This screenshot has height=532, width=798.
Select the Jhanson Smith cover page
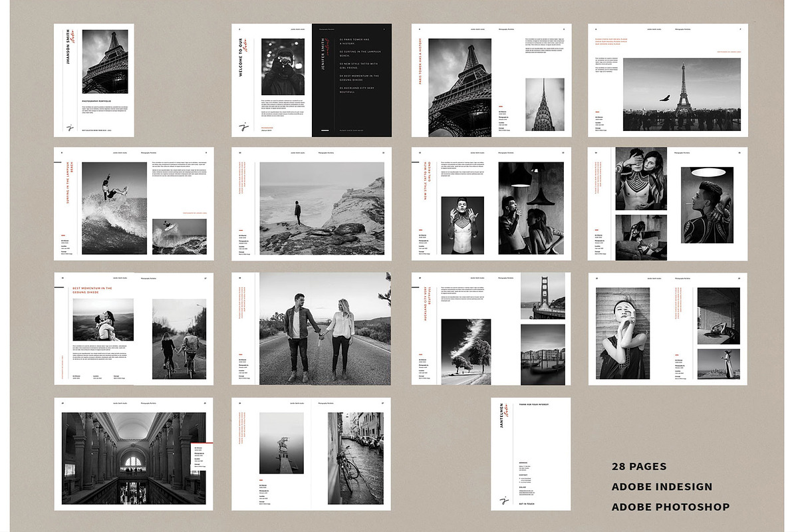[x=94, y=80]
